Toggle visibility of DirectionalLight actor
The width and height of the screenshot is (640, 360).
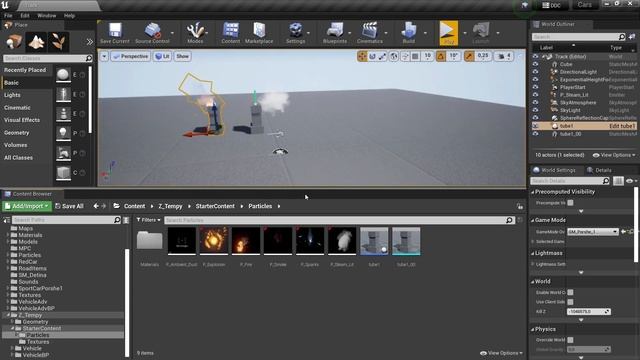tap(536, 72)
